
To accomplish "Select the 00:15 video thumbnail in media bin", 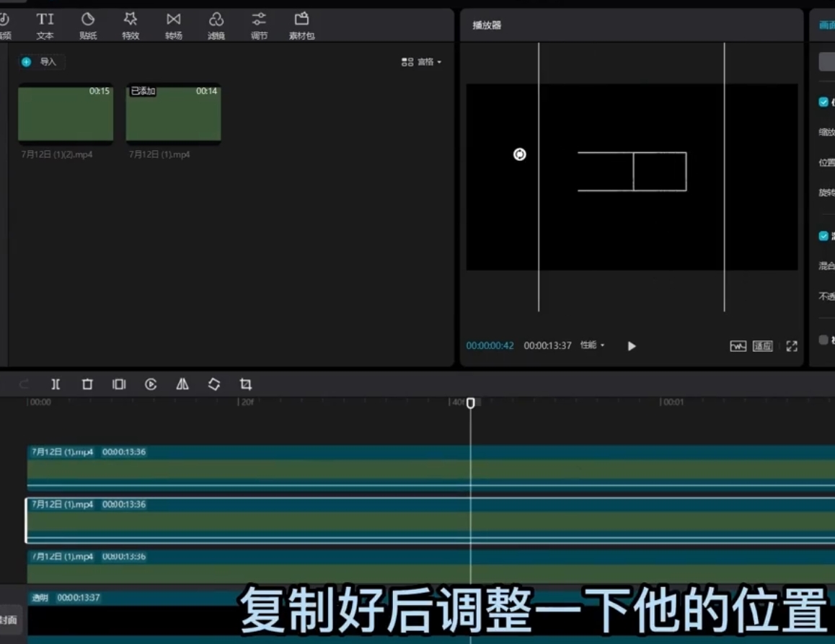I will click(x=66, y=113).
